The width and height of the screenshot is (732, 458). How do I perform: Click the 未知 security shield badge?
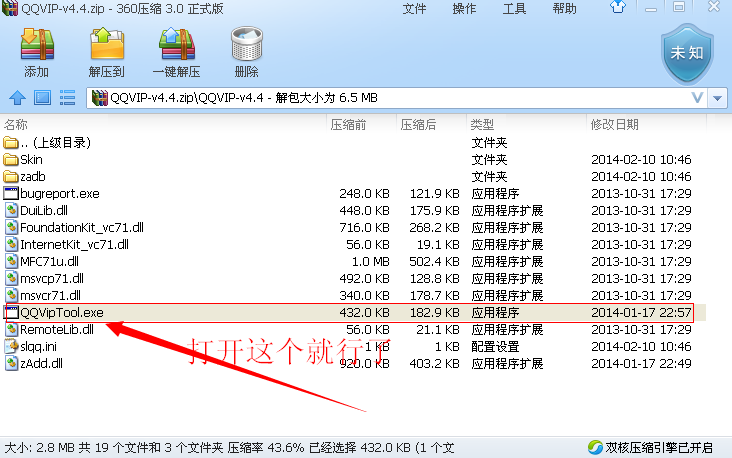[687, 54]
